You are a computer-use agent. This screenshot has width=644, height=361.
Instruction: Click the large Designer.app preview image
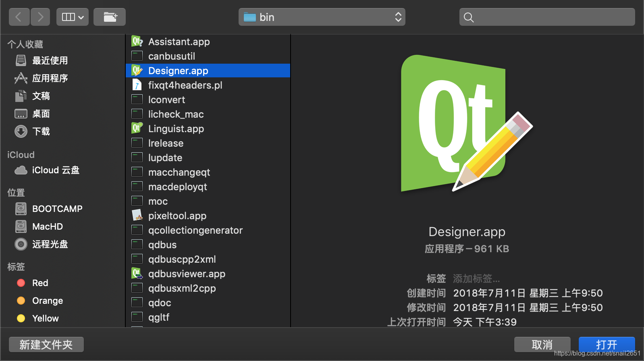pos(467,123)
